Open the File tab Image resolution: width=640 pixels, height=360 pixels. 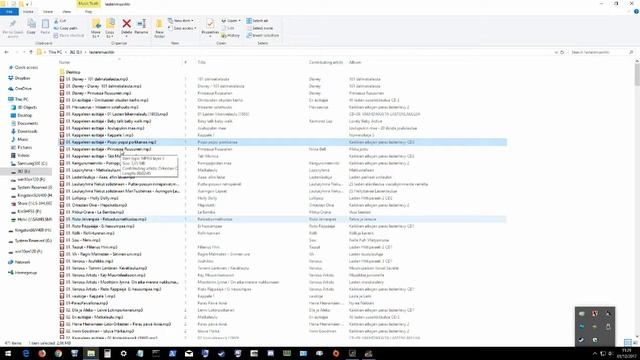click(9, 11)
